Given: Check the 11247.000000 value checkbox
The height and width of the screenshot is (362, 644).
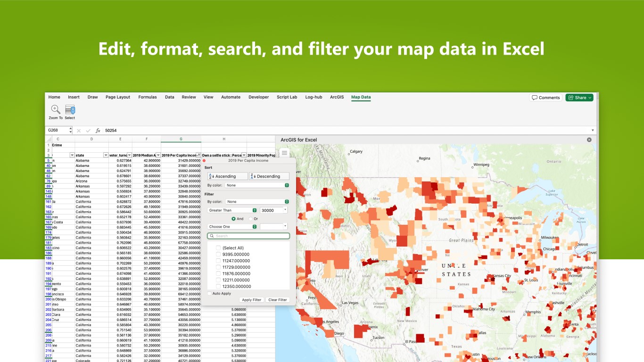Looking at the screenshot, I should pyautogui.click(x=218, y=261).
